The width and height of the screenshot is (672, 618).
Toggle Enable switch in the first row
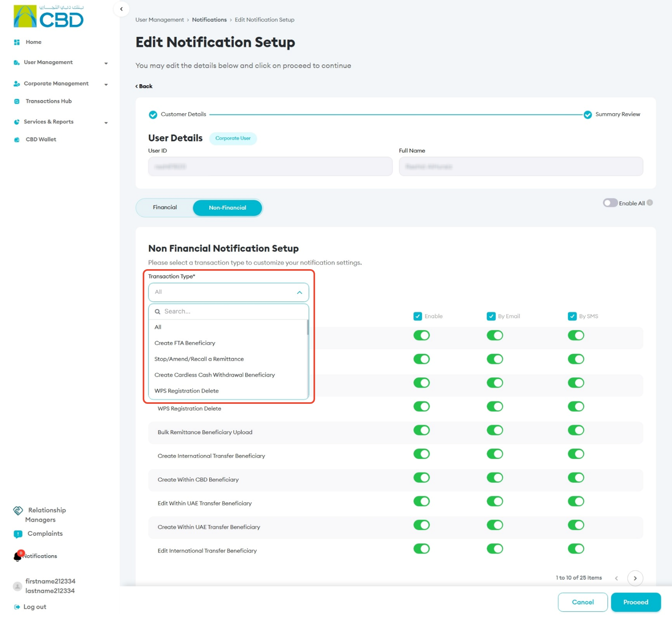coord(422,336)
